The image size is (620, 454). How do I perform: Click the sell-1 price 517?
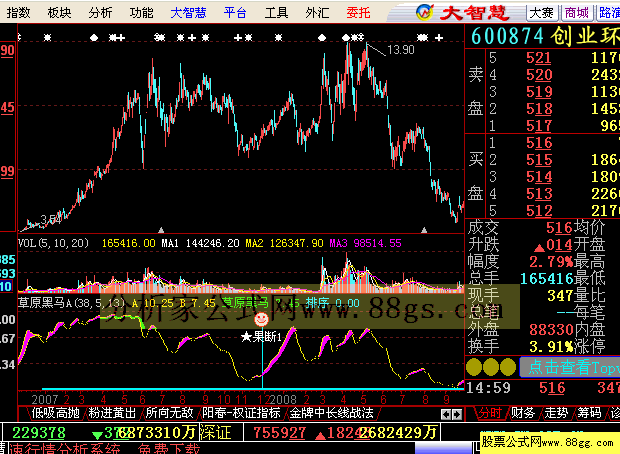click(x=539, y=126)
